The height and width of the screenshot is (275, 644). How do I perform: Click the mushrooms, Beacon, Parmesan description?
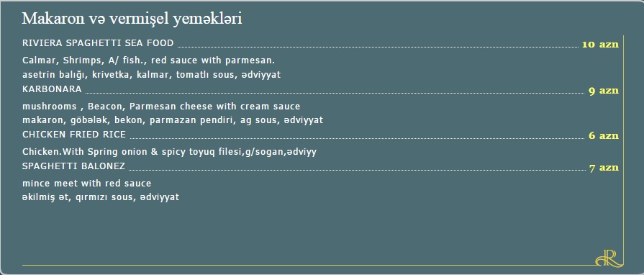(x=161, y=107)
